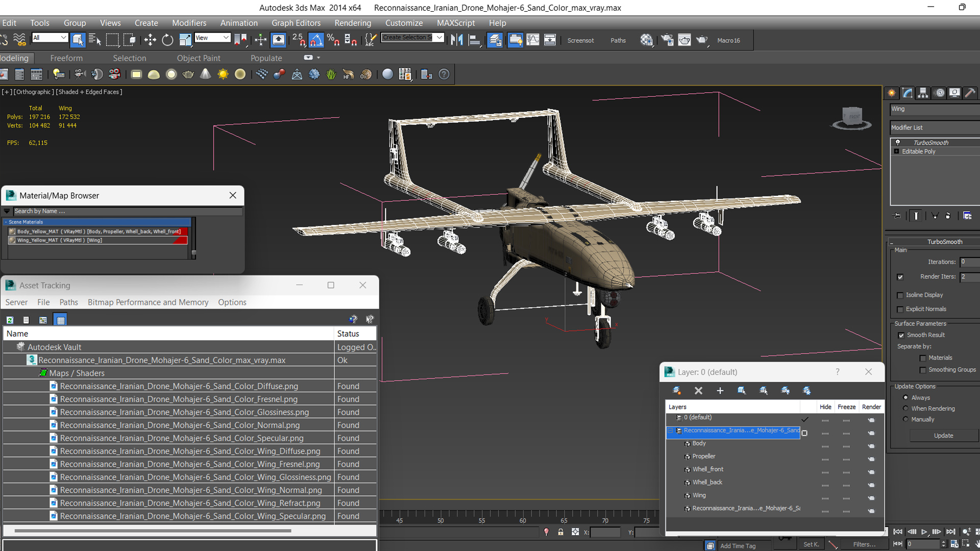Click inside the Search by Name field
The width and height of the screenshot is (980, 551).
tap(128, 211)
